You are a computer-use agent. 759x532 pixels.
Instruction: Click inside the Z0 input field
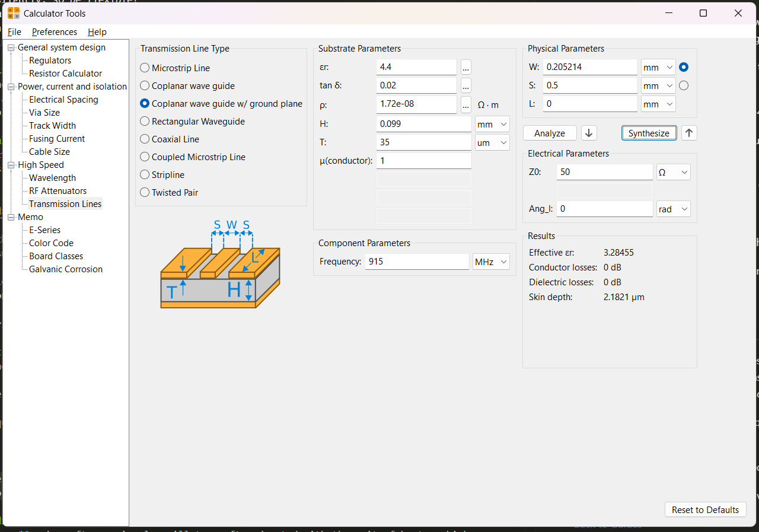[604, 171]
